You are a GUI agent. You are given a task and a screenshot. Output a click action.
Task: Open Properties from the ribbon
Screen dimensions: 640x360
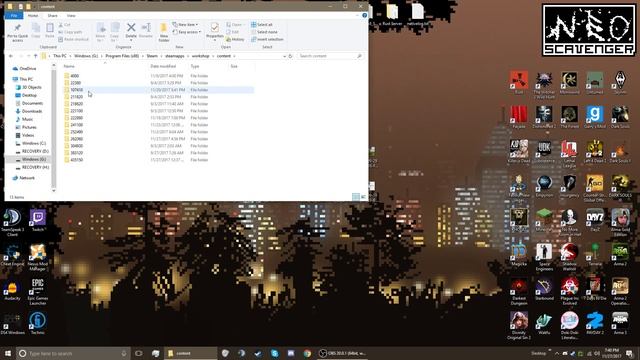pyautogui.click(x=215, y=31)
